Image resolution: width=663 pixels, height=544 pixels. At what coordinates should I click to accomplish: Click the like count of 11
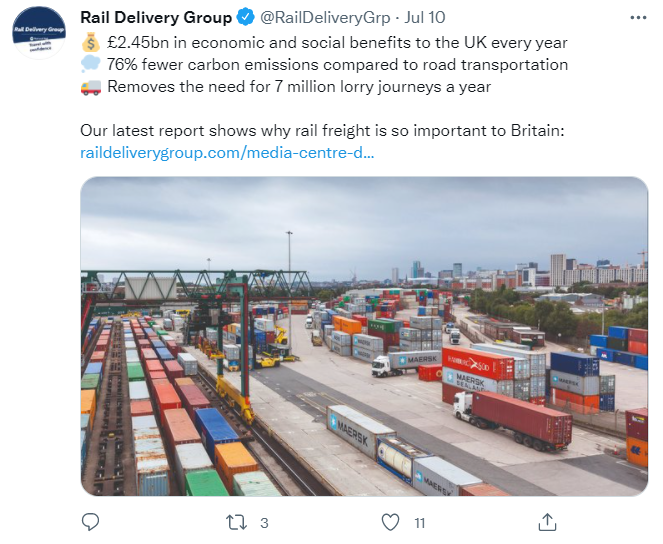pyautogui.click(x=420, y=522)
